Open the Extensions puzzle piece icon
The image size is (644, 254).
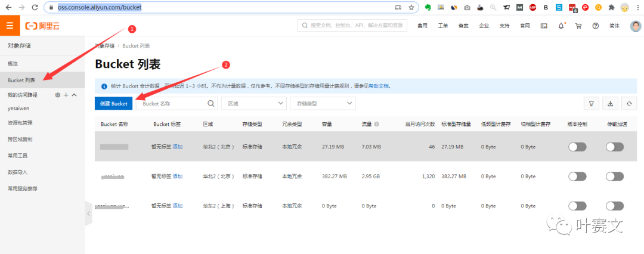point(612,7)
